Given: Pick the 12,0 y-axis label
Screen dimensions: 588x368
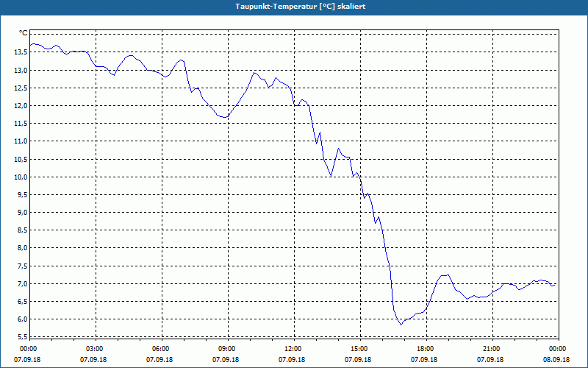Looking at the screenshot, I should coord(21,105).
